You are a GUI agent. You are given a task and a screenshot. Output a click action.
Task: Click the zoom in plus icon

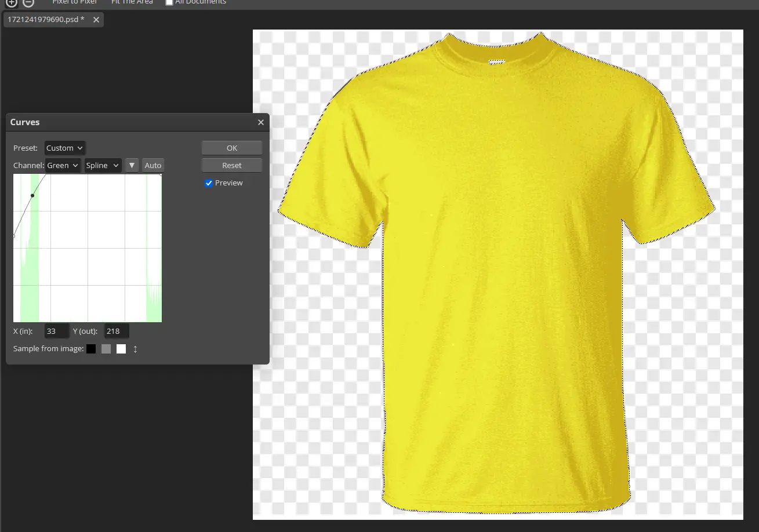(x=12, y=2)
